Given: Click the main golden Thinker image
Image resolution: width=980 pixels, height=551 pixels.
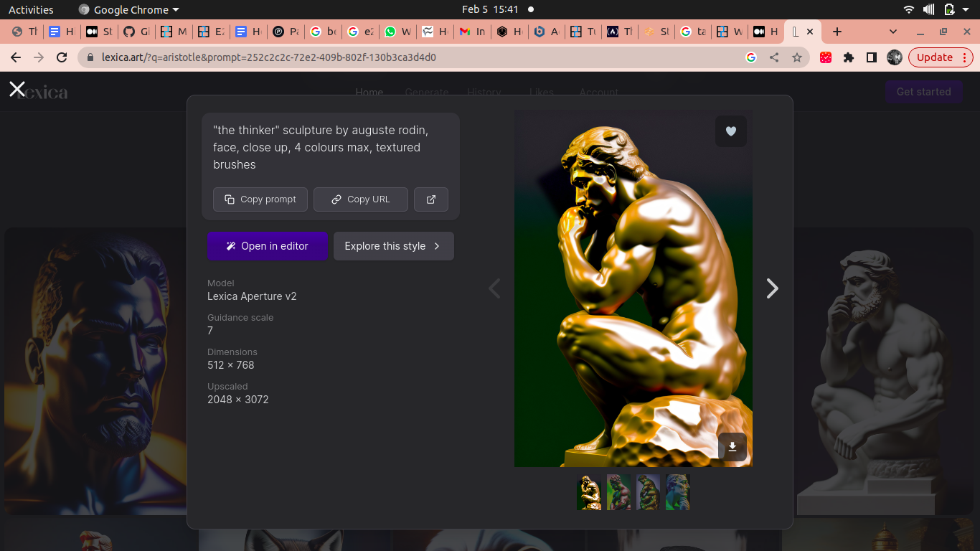Looking at the screenshot, I should click(x=633, y=288).
